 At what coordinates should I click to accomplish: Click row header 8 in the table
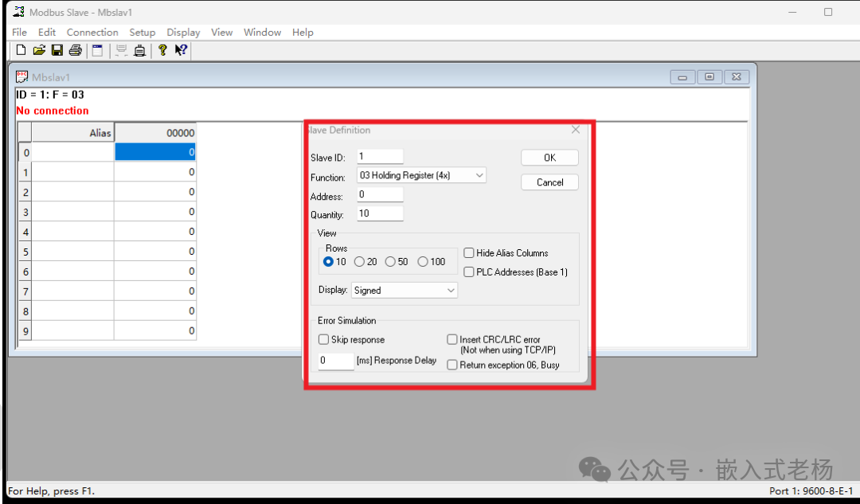(25, 311)
